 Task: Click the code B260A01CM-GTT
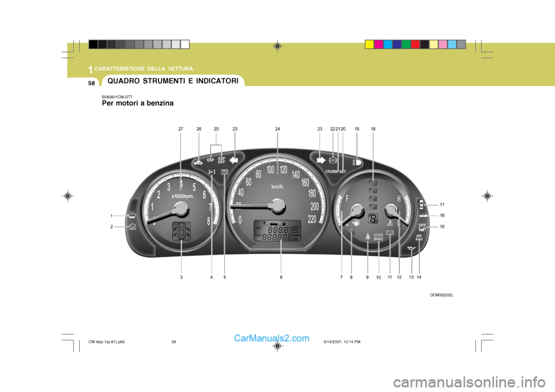117,97
